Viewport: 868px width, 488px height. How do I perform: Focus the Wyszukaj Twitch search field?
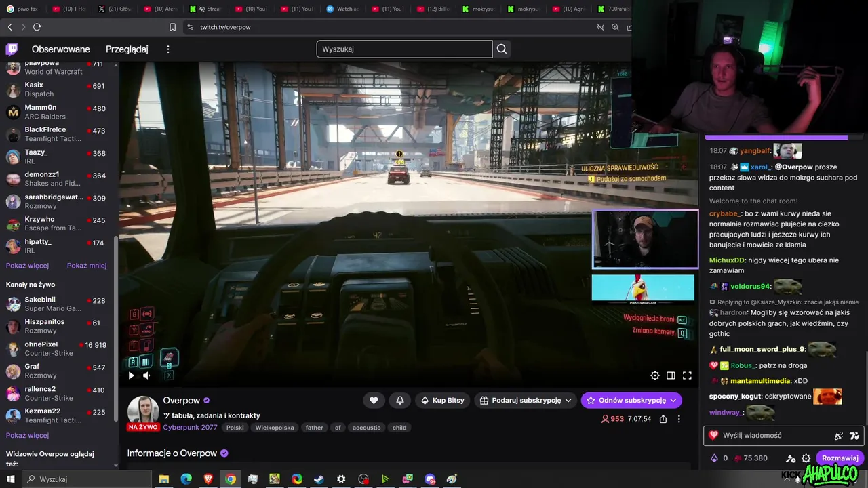(x=404, y=49)
